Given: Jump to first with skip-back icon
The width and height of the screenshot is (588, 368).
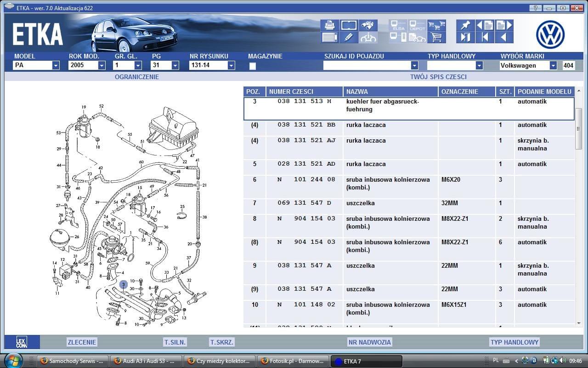Looking at the screenshot, I should click(x=485, y=37).
